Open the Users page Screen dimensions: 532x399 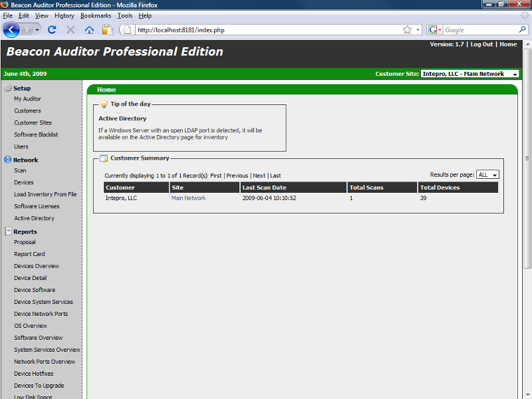coord(21,146)
